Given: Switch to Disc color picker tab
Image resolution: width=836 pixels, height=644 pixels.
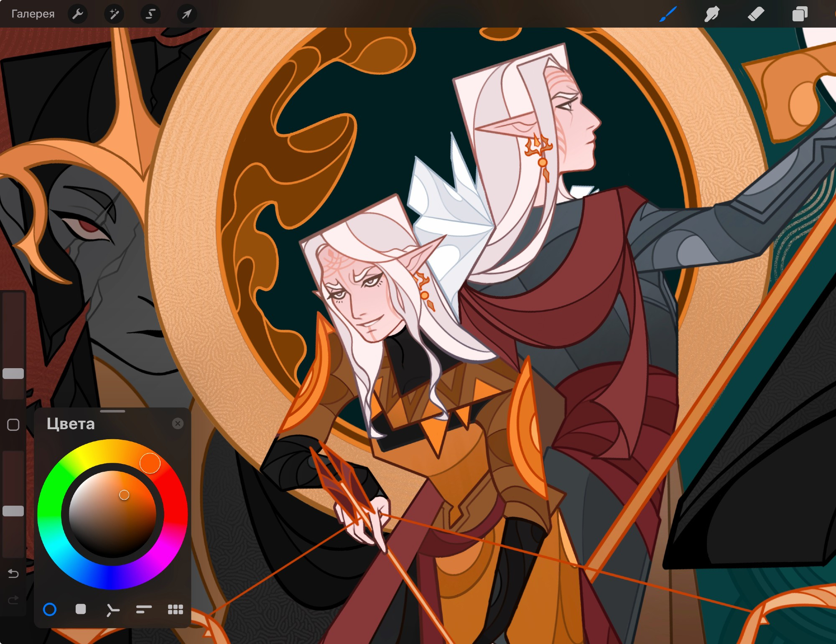Looking at the screenshot, I should [50, 609].
